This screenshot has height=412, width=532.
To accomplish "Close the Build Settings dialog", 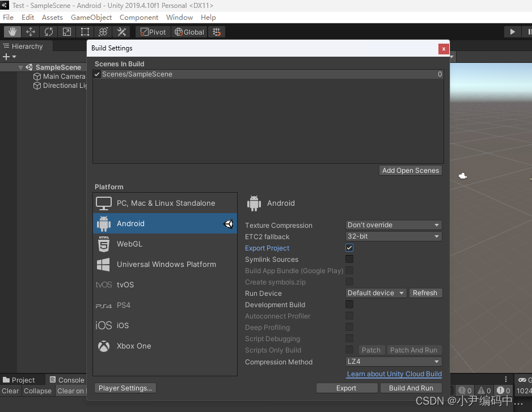I will pyautogui.click(x=444, y=49).
